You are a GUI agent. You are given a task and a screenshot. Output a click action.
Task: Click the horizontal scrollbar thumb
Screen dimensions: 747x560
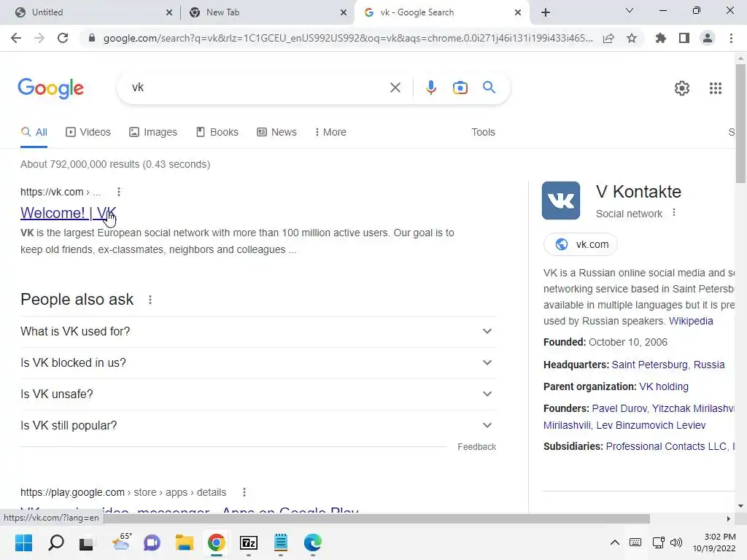[376, 518]
